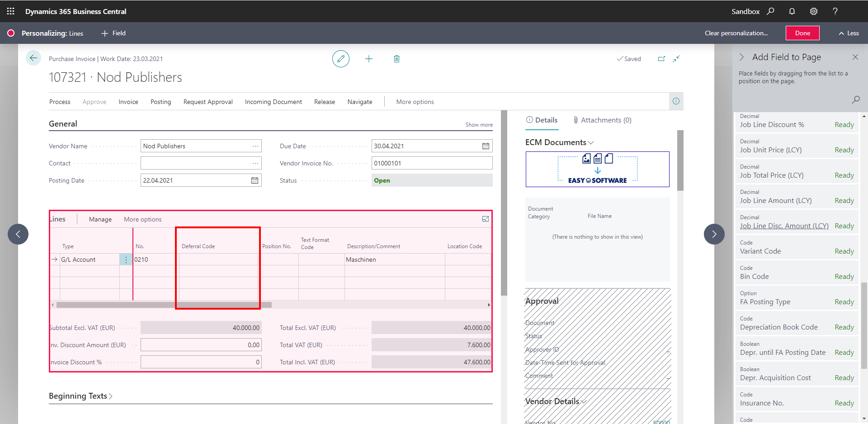Click Inv. Discount Amount field
This screenshot has width=868, height=424.
pyautogui.click(x=201, y=345)
